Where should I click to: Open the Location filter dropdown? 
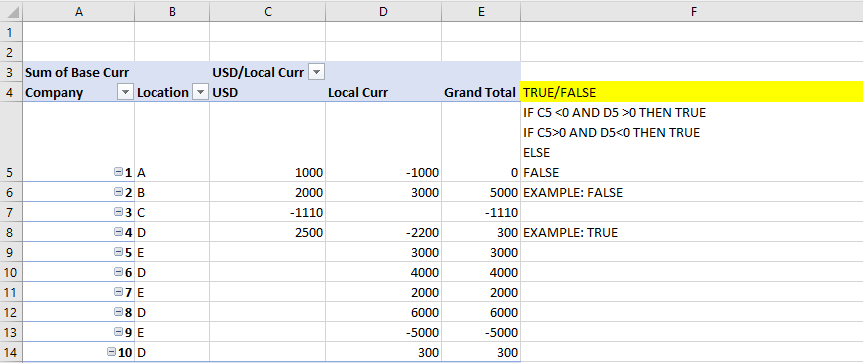[x=201, y=92]
